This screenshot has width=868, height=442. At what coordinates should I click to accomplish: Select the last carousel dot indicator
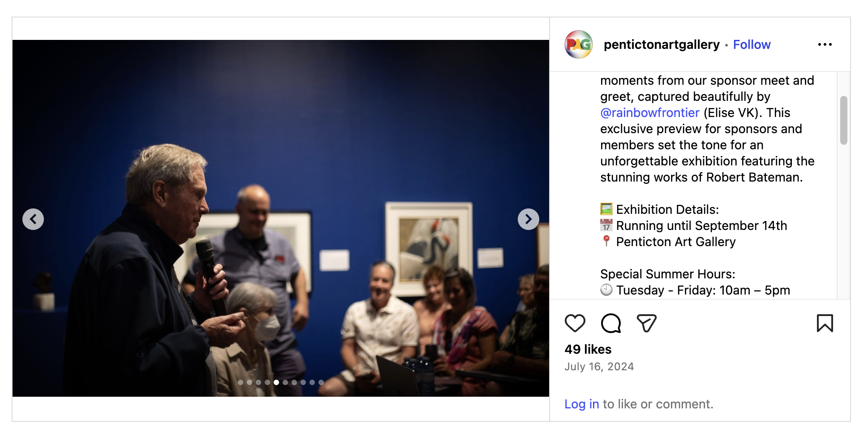[321, 382]
